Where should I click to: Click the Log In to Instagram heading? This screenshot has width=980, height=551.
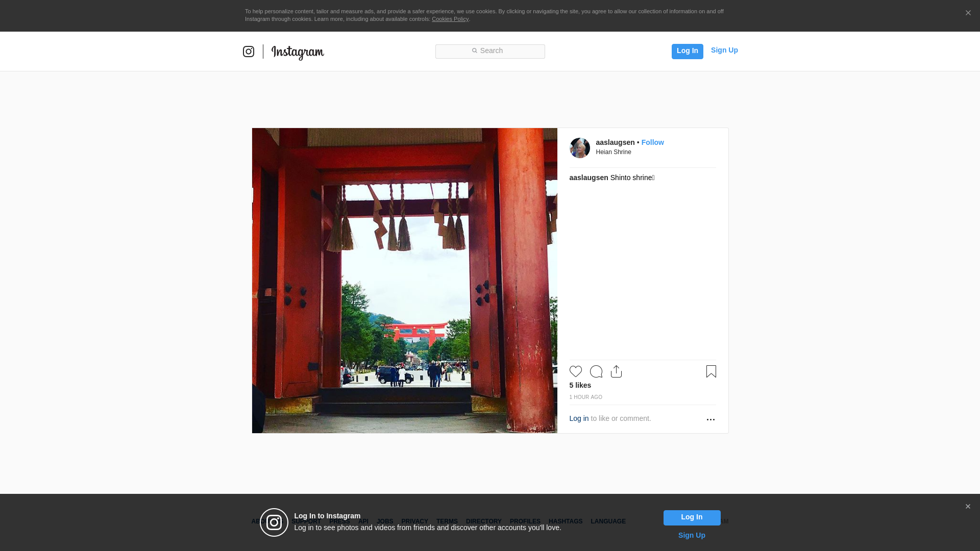(327, 516)
